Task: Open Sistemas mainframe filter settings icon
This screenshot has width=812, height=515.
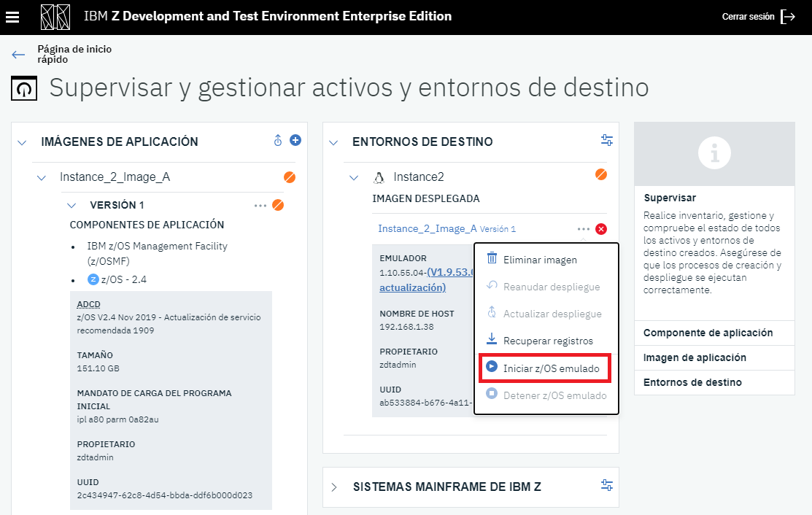Action: click(x=607, y=486)
